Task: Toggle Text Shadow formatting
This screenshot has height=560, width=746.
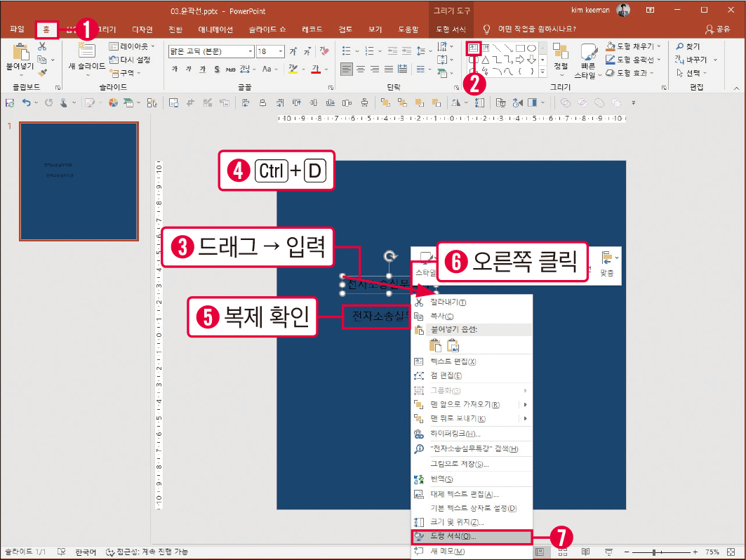Action: (216, 69)
